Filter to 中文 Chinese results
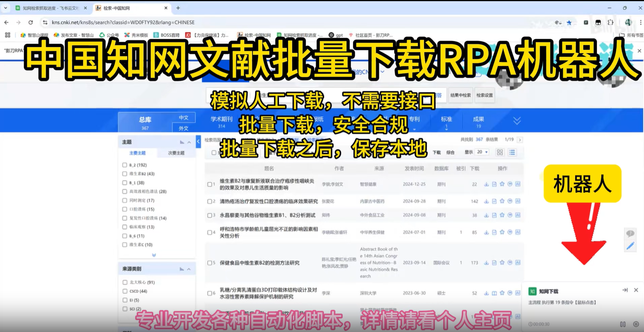Image resolution: width=644 pixels, height=332 pixels. (x=184, y=118)
